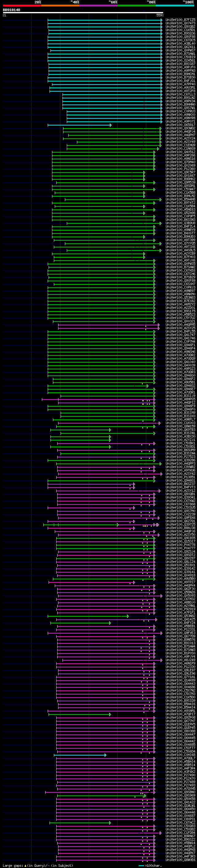Select hit label UniRef100_Q07473
Image resolution: width=197 pixels, height=868 pixels.
click(x=180, y=23)
